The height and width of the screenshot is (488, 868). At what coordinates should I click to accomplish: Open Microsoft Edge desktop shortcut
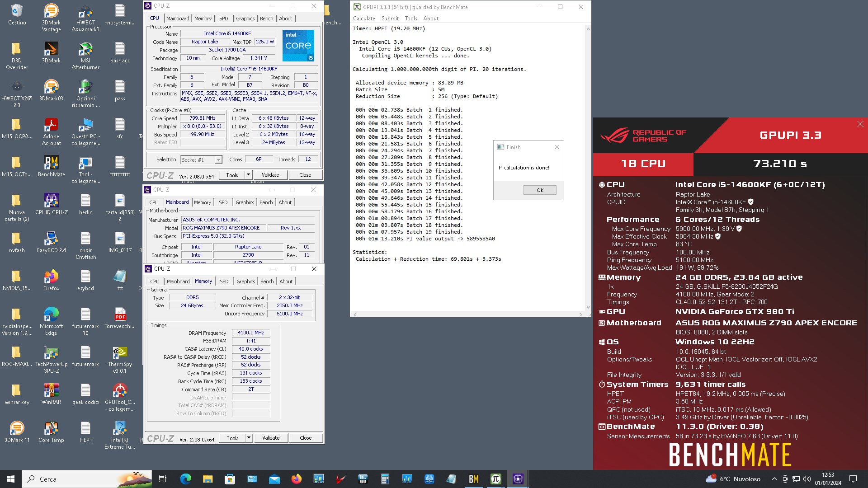[51, 322]
